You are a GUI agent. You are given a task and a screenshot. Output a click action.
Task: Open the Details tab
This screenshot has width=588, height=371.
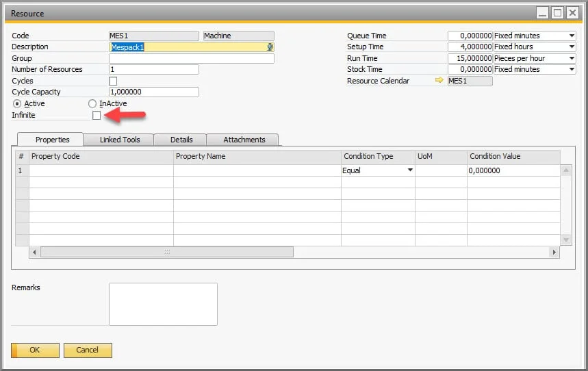point(181,140)
